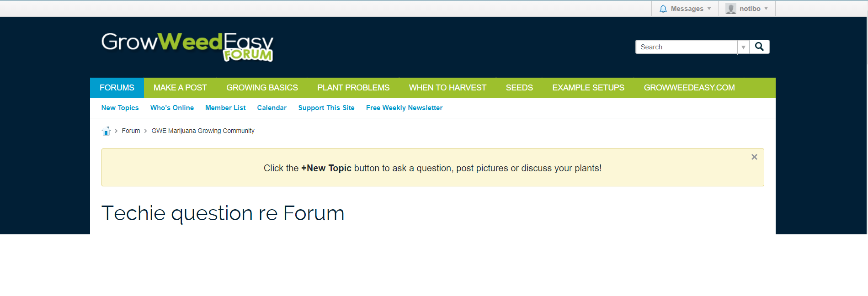The width and height of the screenshot is (868, 296).
Task: Click the GrowWeedEasy Forum logo
Action: [187, 47]
